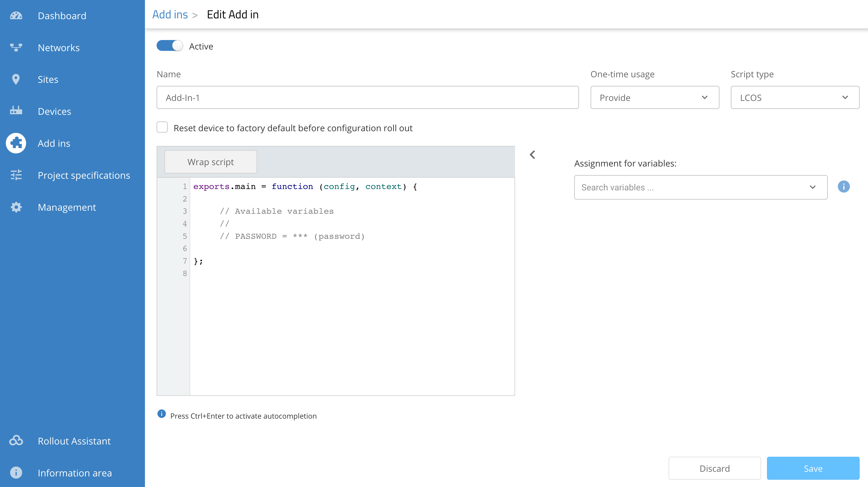Screen dimensions: 868x487
Task: Click the Save button
Action: [x=813, y=468]
